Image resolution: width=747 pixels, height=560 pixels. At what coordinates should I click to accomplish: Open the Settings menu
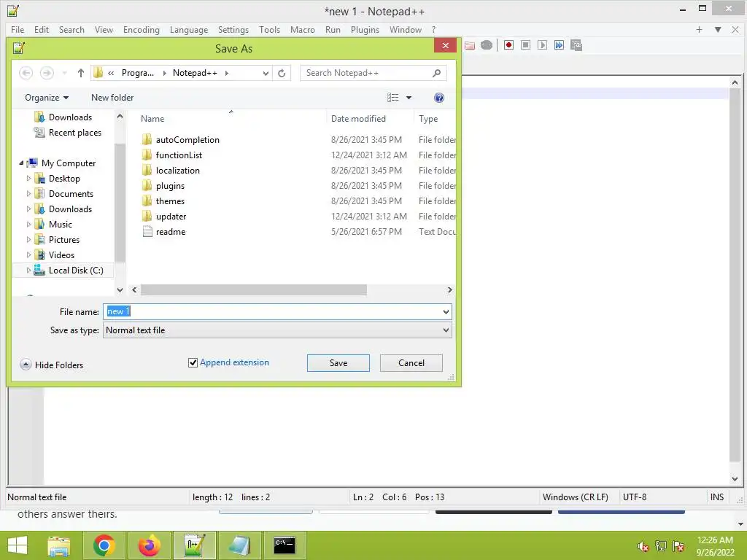(233, 29)
